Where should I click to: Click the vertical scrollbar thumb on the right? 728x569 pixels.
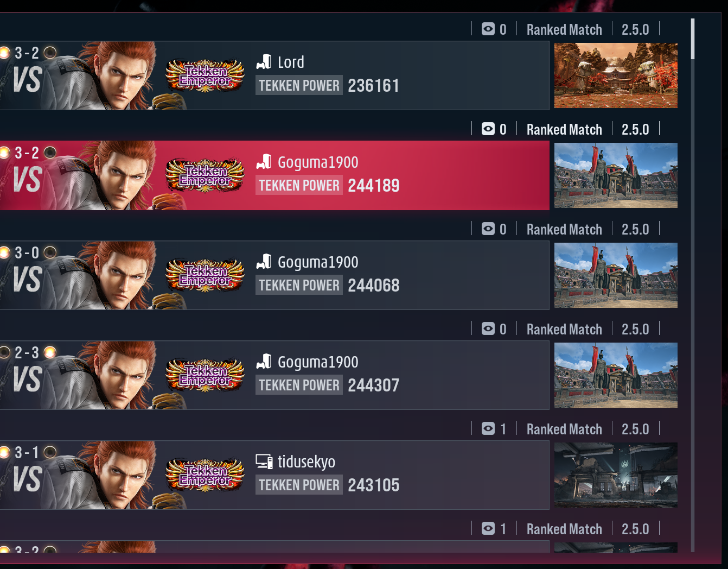click(x=693, y=39)
